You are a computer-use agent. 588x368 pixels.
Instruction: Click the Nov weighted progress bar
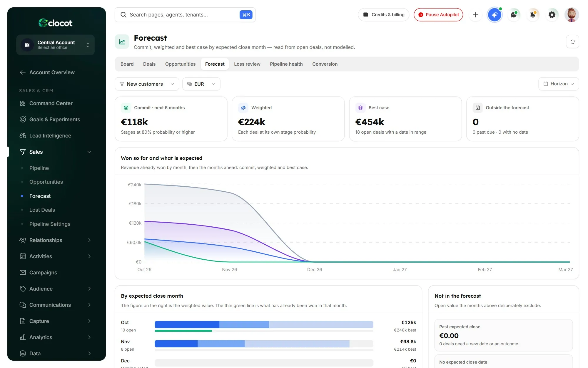coord(264,344)
